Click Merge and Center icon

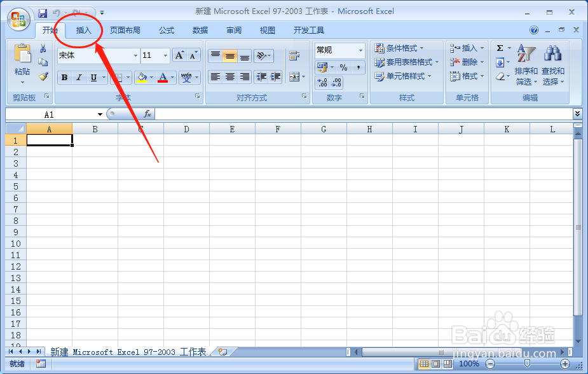(x=294, y=77)
